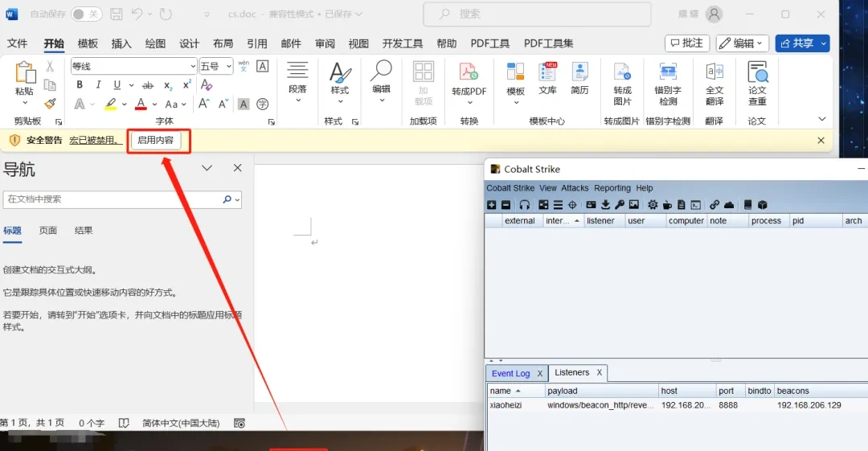
Task: Open the Insert (插入) ribbon tab
Action: pyautogui.click(x=121, y=43)
